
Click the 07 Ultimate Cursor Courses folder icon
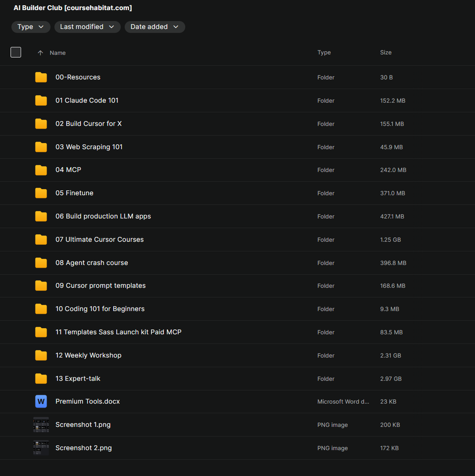click(x=41, y=240)
